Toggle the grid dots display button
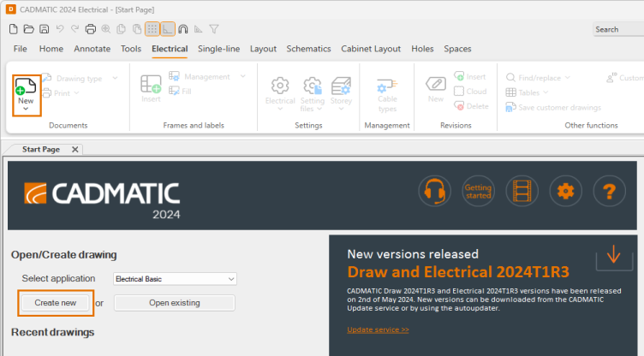 point(152,29)
